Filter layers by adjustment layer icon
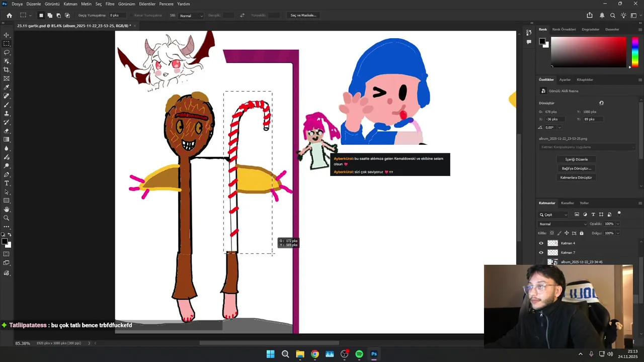Screen dimensions: 644x362 click(585, 215)
